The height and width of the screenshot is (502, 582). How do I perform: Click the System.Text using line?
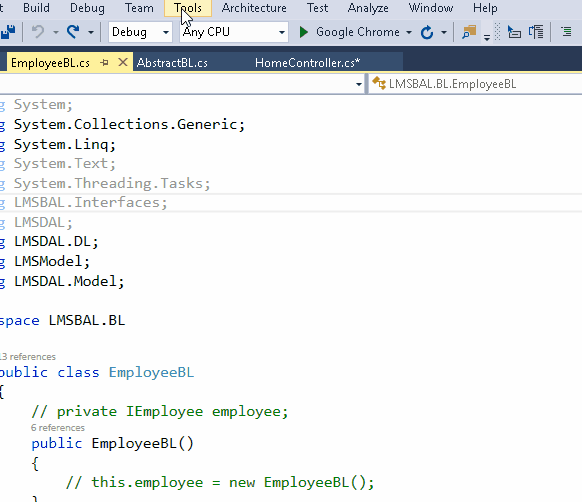pos(65,164)
